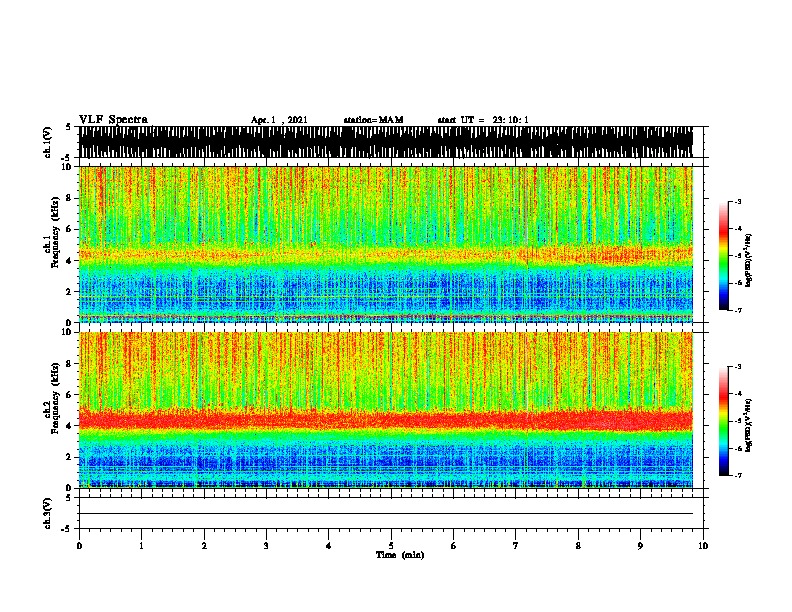Click the log(PSD) label beside ch.1 color bar
This screenshot has height=612, width=792.
pyautogui.click(x=748, y=261)
